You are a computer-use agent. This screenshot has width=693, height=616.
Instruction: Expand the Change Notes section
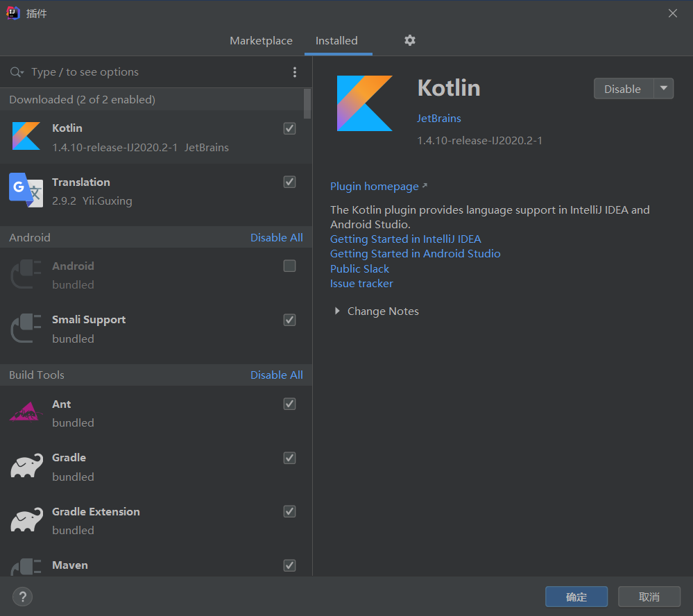(337, 311)
